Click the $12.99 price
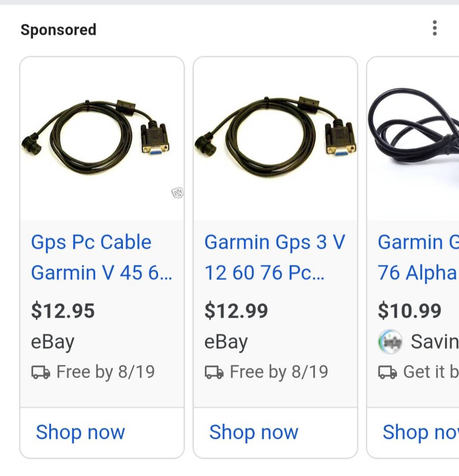Image resolution: width=459 pixels, height=476 pixels. click(x=236, y=311)
